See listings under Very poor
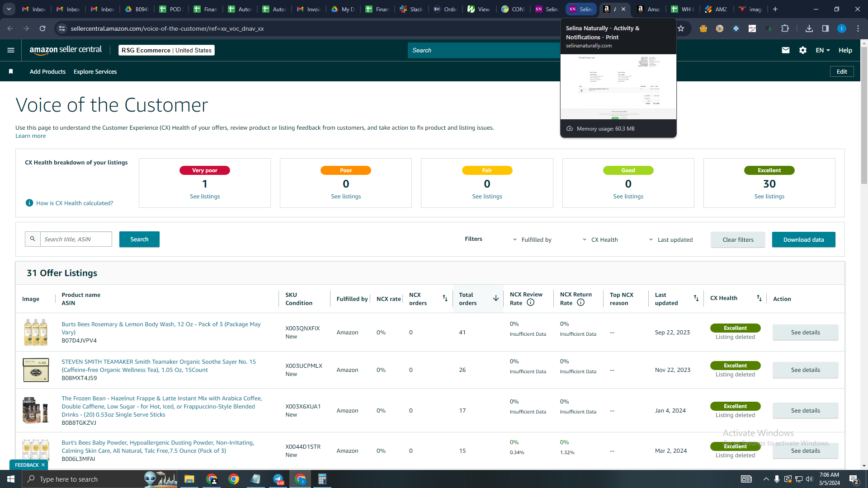Viewport: 868px width, 488px height. [205, 196]
